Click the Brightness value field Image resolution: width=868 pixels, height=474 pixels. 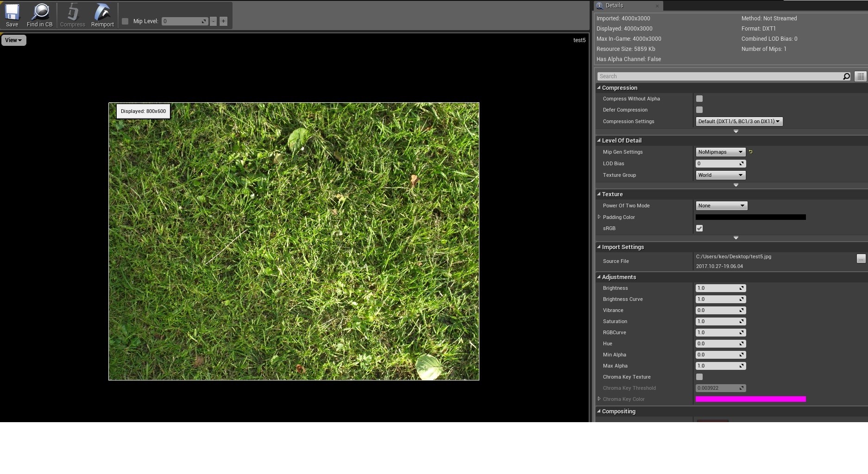tap(720, 288)
